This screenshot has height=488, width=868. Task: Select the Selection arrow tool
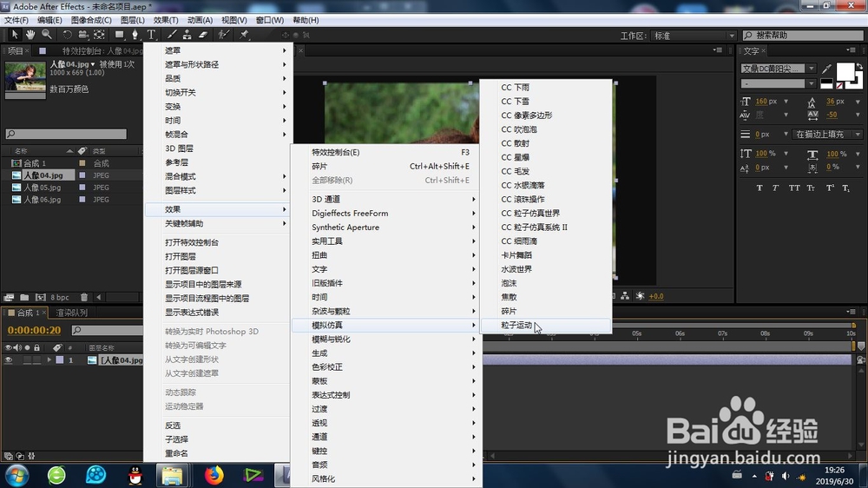15,35
